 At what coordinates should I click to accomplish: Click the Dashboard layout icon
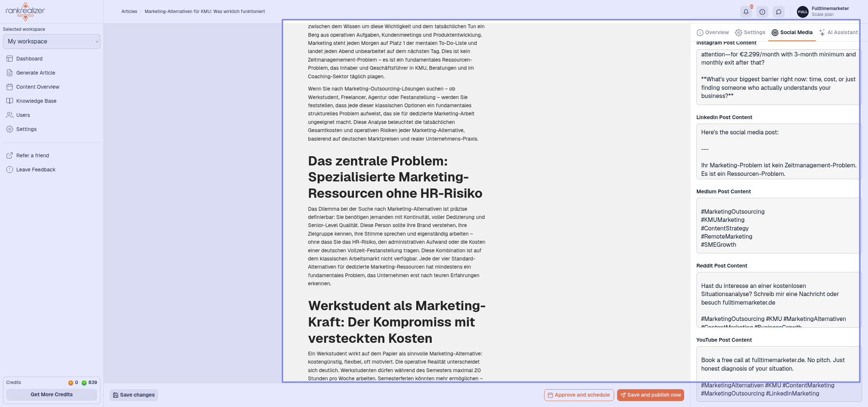coord(10,59)
